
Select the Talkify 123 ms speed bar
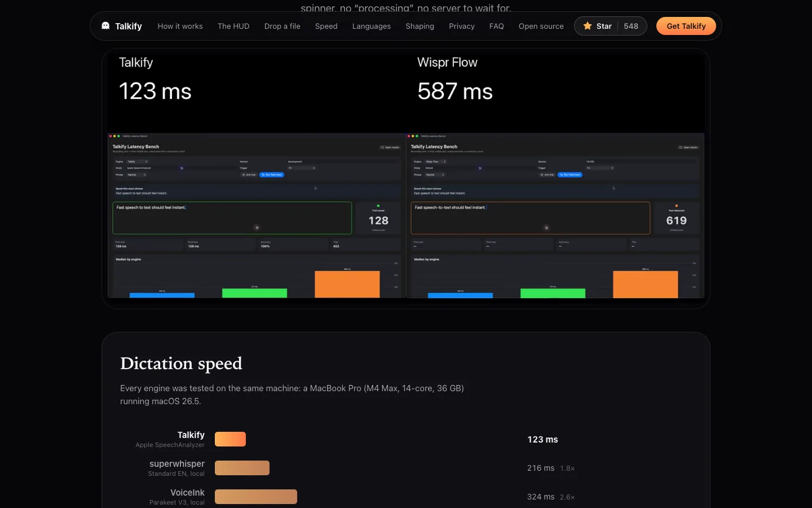pyautogui.click(x=230, y=439)
